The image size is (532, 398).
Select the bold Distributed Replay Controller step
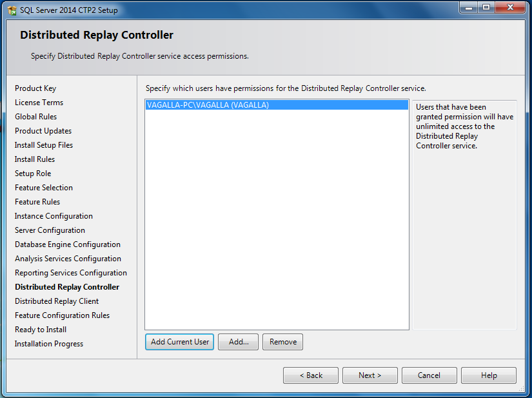67,287
